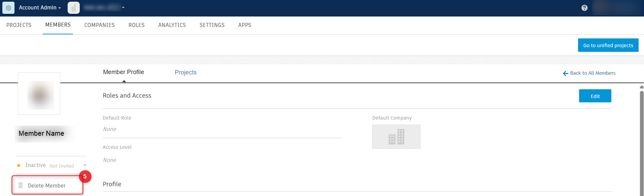Open the ANALYTICS tab

[x=172, y=25]
